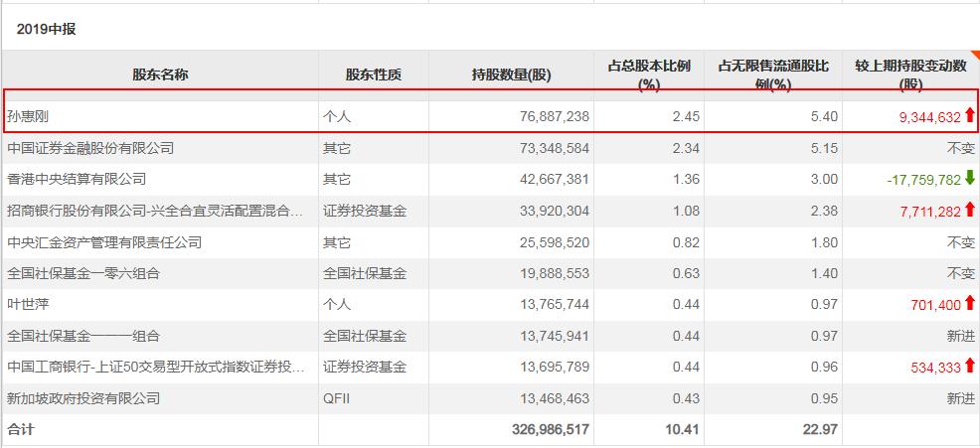Click the QFII shareholder type cell
980x448 pixels.
[x=338, y=398]
